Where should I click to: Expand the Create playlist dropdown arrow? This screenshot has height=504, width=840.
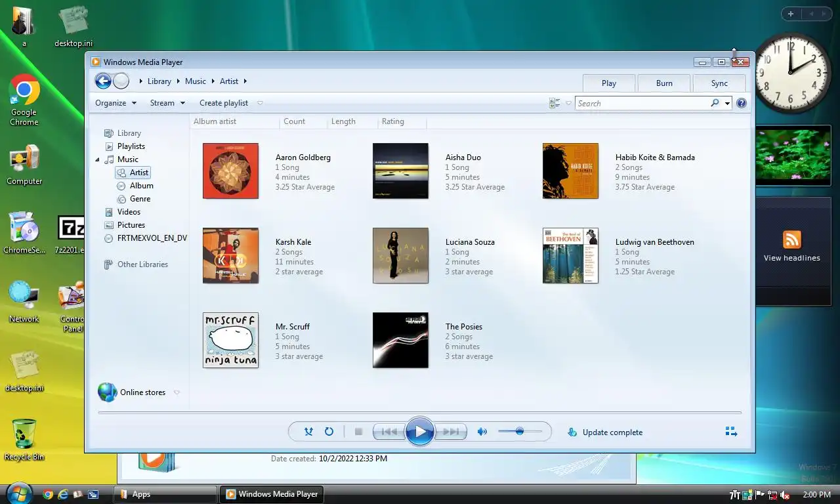tap(260, 103)
